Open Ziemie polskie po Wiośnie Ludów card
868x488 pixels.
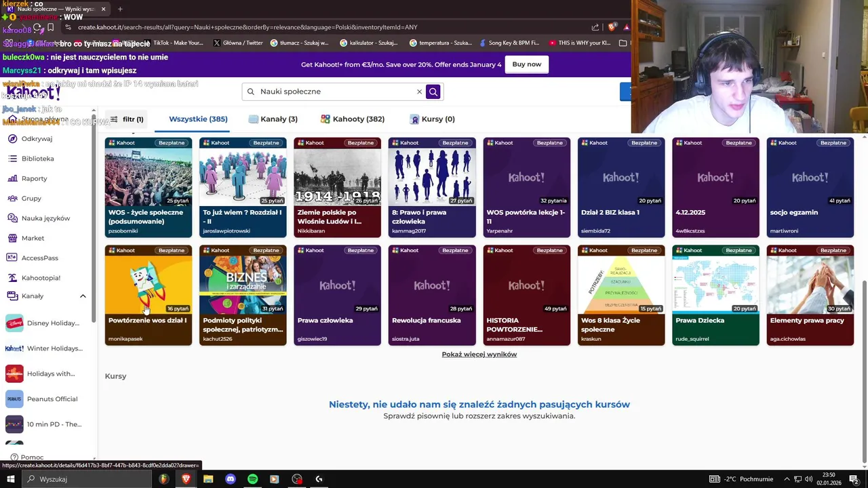pyautogui.click(x=337, y=188)
